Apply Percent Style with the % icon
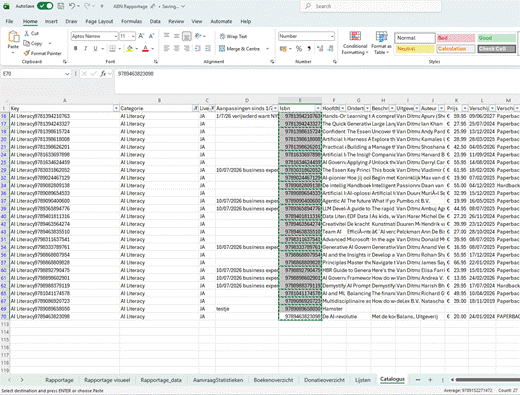 click(299, 49)
